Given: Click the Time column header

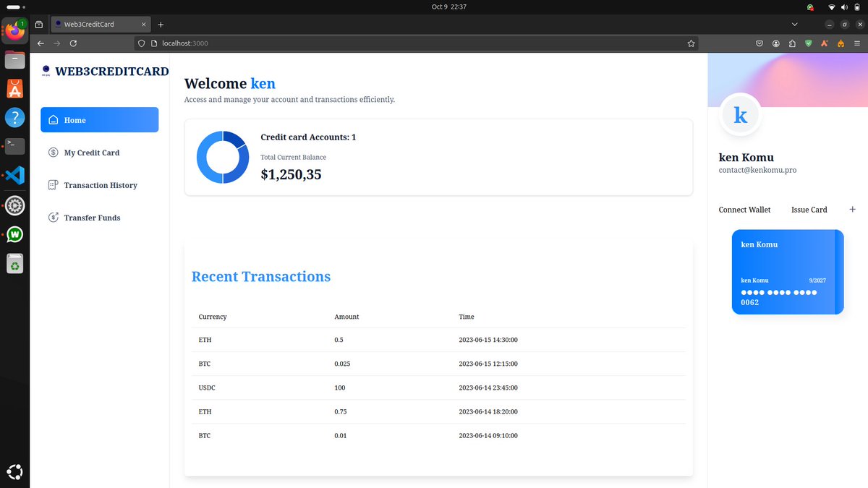Looking at the screenshot, I should [x=467, y=317].
